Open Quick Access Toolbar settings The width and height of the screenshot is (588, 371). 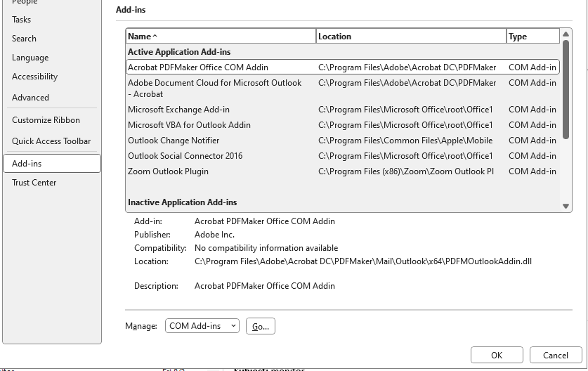click(51, 141)
